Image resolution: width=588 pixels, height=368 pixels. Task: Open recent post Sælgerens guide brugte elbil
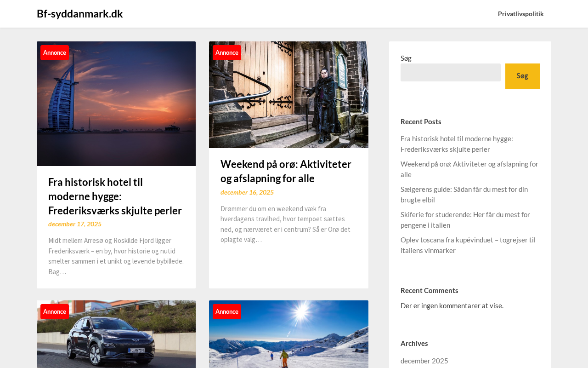(x=464, y=194)
